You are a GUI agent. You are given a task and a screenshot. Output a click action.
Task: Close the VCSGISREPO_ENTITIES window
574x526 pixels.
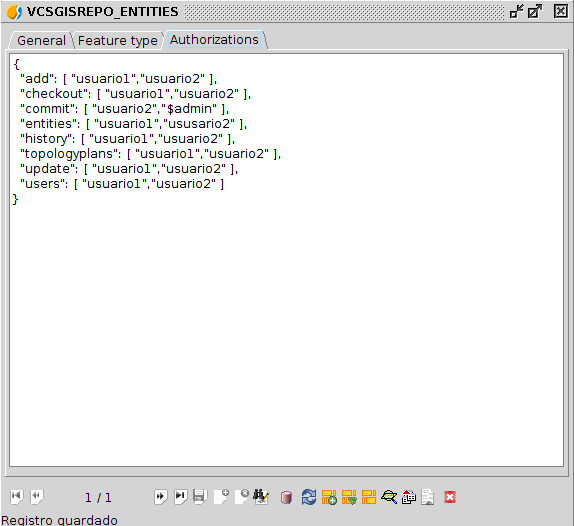tap(560, 12)
